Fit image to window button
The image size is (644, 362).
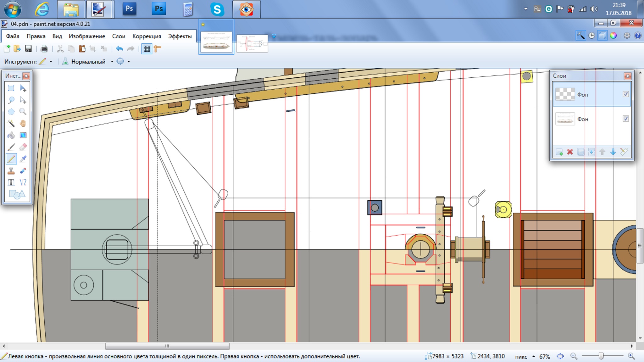560,356
